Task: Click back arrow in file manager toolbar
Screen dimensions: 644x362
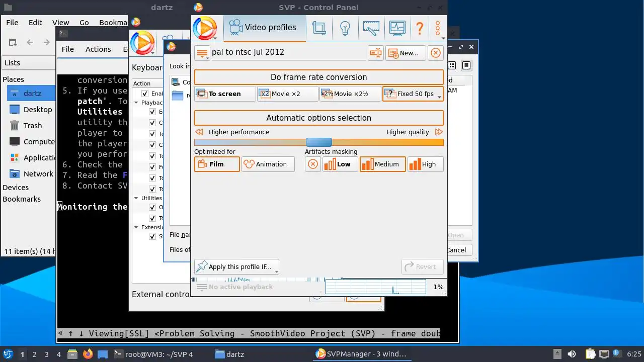Action: [x=30, y=42]
